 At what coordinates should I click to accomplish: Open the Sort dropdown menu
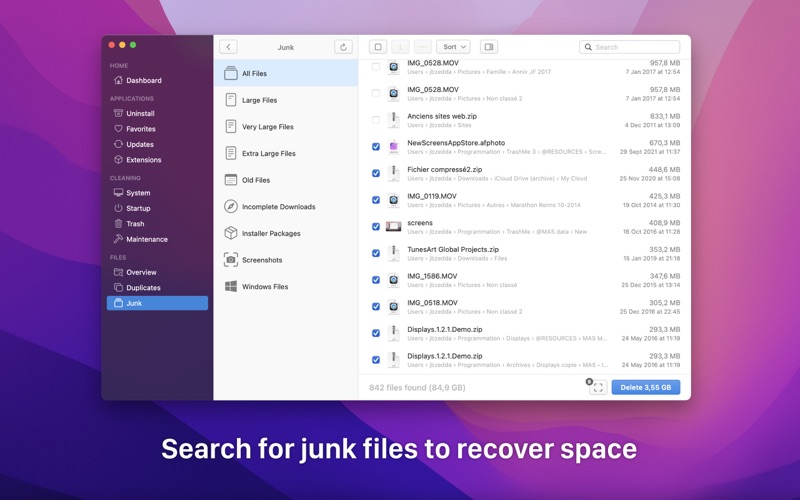[453, 47]
